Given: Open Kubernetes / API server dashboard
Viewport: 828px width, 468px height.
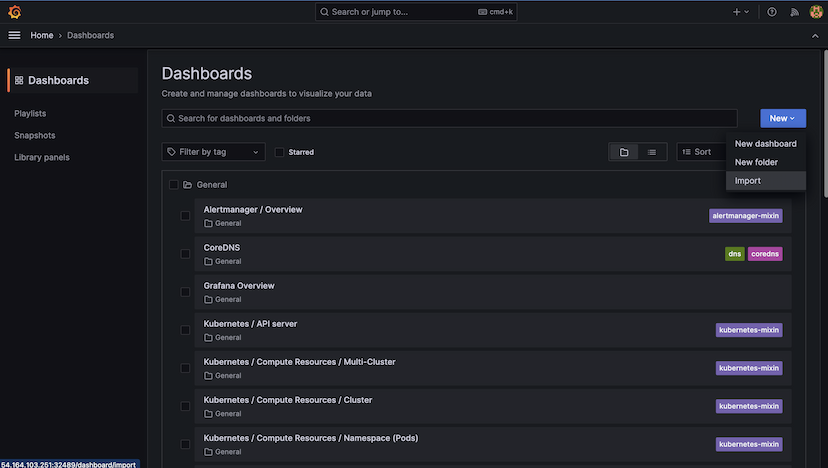Looking at the screenshot, I should 250,324.
